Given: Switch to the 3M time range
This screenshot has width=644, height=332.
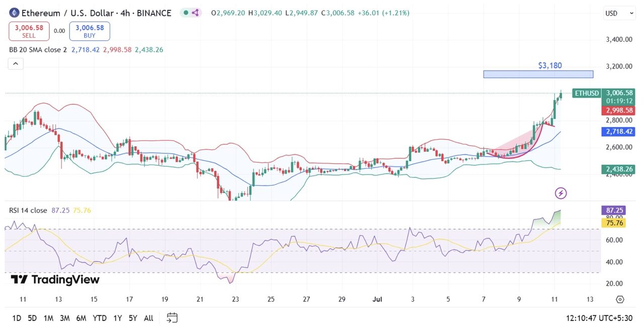Looking at the screenshot, I should pyautogui.click(x=64, y=318).
